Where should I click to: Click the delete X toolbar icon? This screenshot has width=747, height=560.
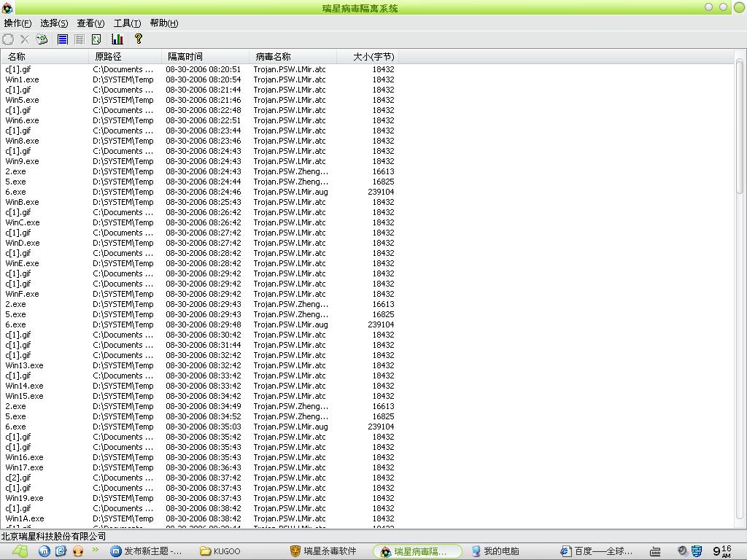click(x=25, y=39)
